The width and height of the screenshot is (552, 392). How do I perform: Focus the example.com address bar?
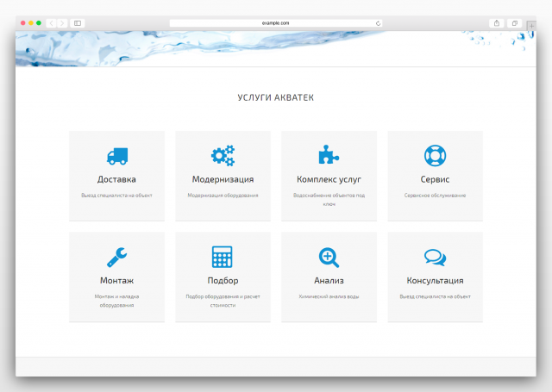tap(276, 23)
